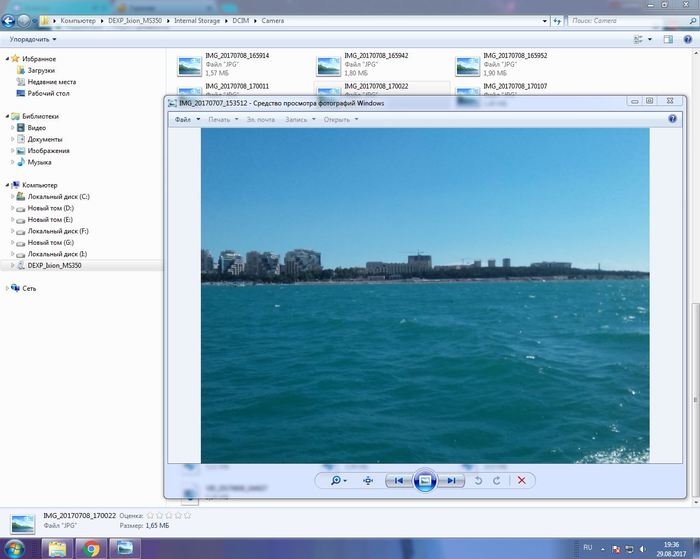Go to the next photo
Screen dimensions: 700x559
(x=452, y=481)
